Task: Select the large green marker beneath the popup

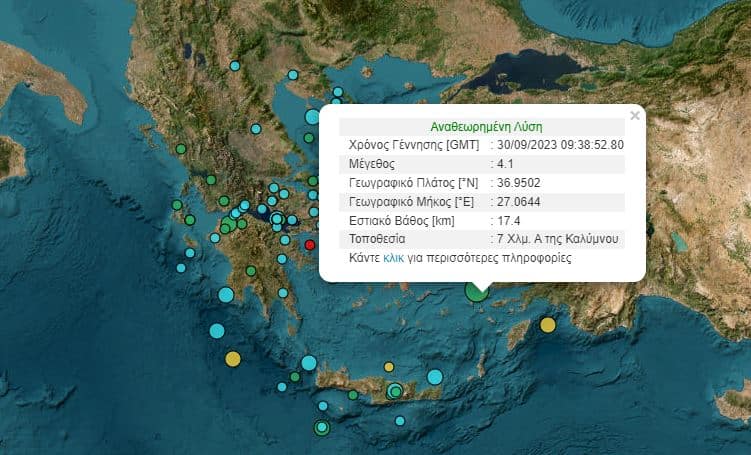Action: (477, 289)
